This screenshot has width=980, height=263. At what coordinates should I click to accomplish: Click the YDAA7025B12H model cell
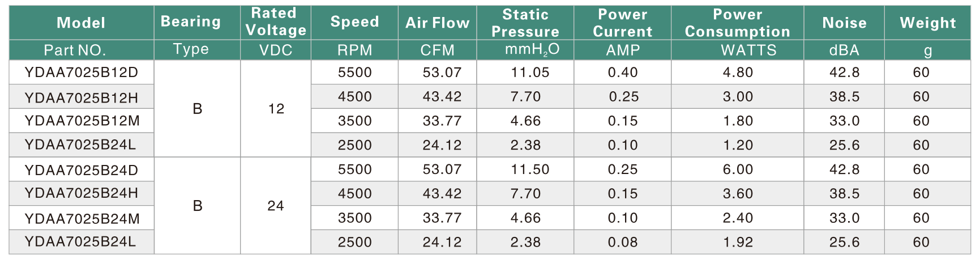82,97
